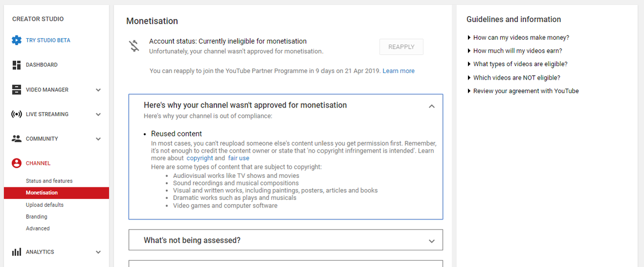Select Advanced submenu item

[x=38, y=228]
